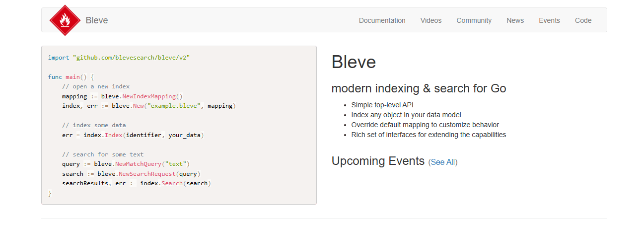Click the red flame Bleve logo

pyautogui.click(x=65, y=20)
